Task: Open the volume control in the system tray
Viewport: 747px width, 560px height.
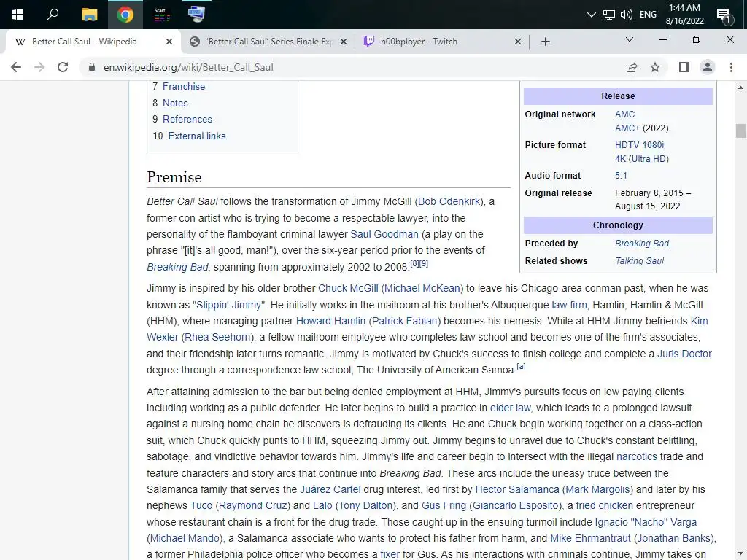Action: tap(627, 15)
